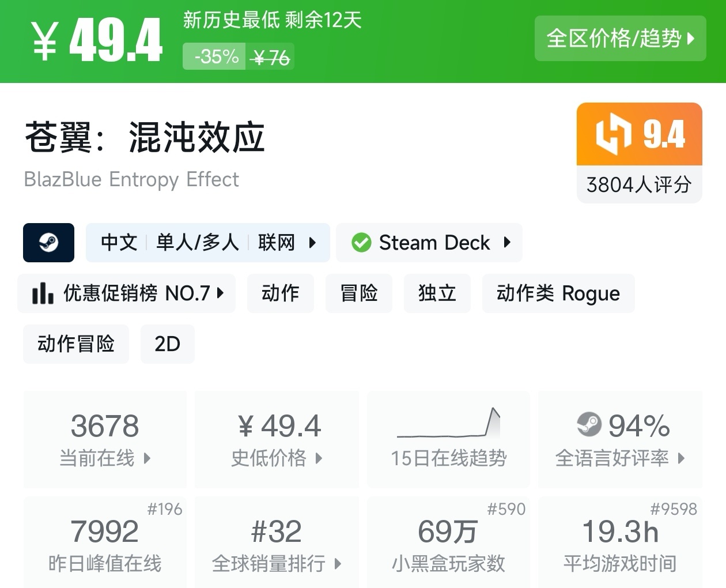The width and height of the screenshot is (726, 588).
Task: Expand 中文 单人/多人 联网 details
Action: pos(207,243)
